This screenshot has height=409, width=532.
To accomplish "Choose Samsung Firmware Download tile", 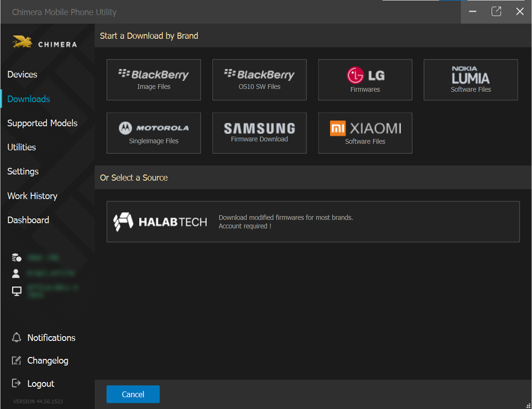I will coord(259,133).
